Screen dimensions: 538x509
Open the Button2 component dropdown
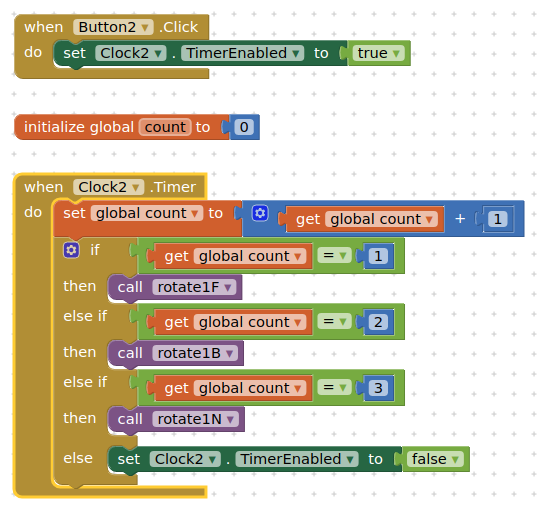113,27
